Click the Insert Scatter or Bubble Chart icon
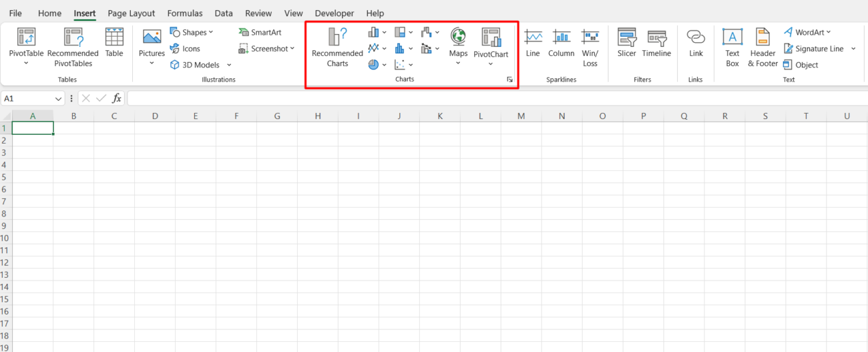This screenshot has height=352, width=868. [400, 64]
